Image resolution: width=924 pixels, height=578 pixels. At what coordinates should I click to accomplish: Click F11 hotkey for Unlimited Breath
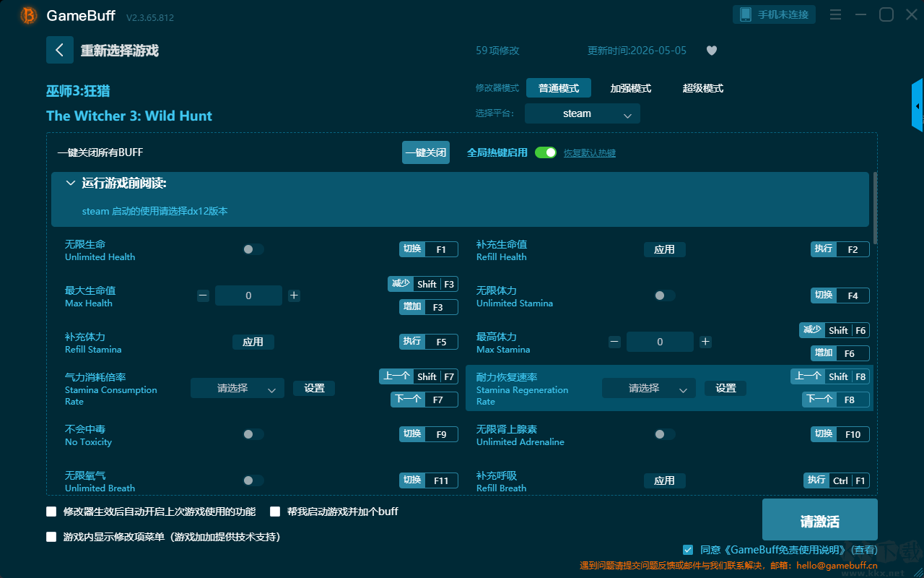click(x=429, y=480)
